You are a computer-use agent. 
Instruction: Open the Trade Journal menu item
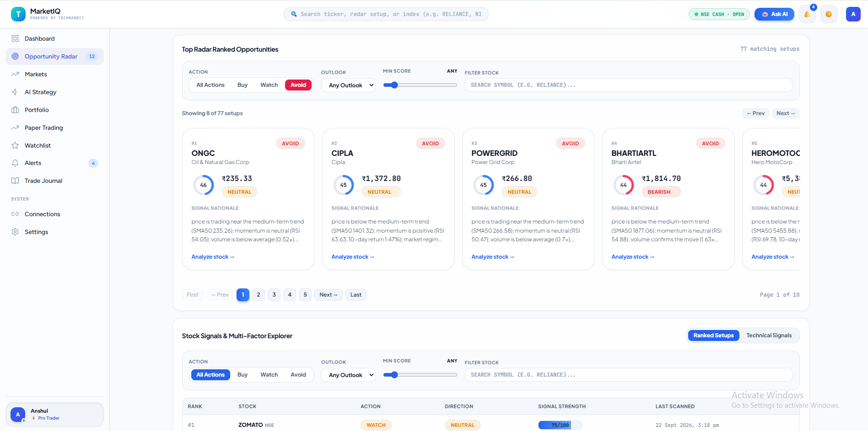(x=54, y=181)
